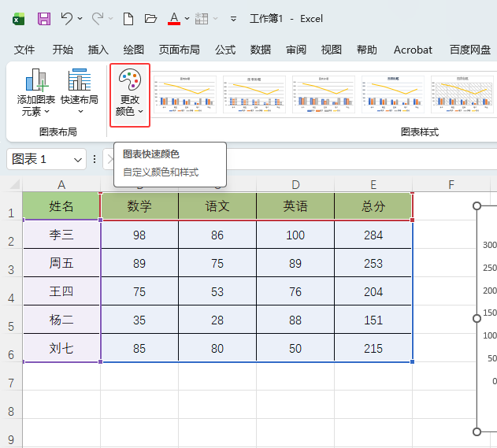
Task: Undo the last action
Action: [67, 19]
